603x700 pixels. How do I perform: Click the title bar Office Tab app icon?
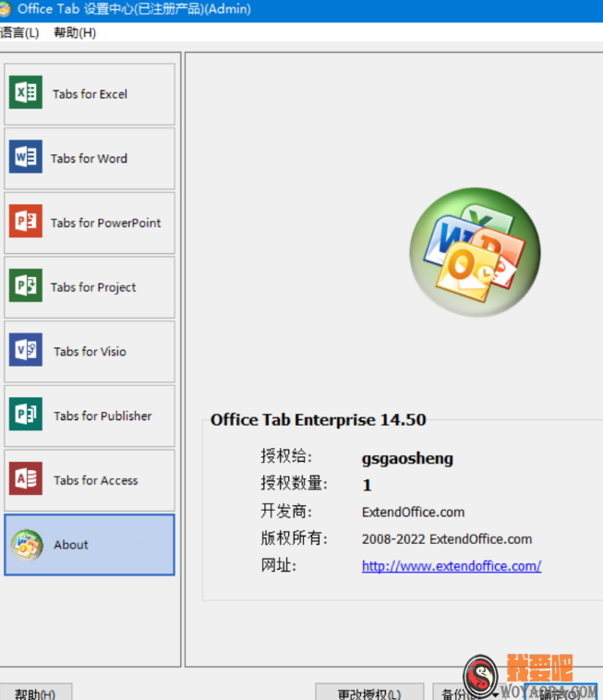coord(5,9)
